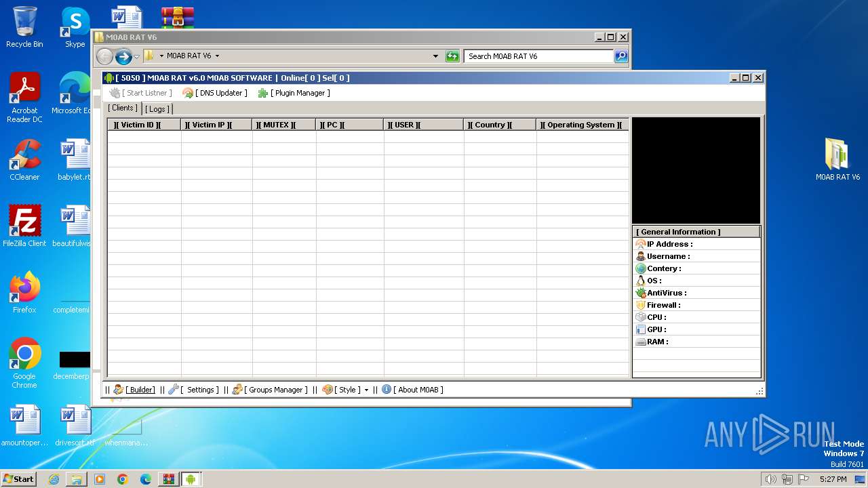Select the GPU info row
868x488 pixels.
pyautogui.click(x=696, y=329)
